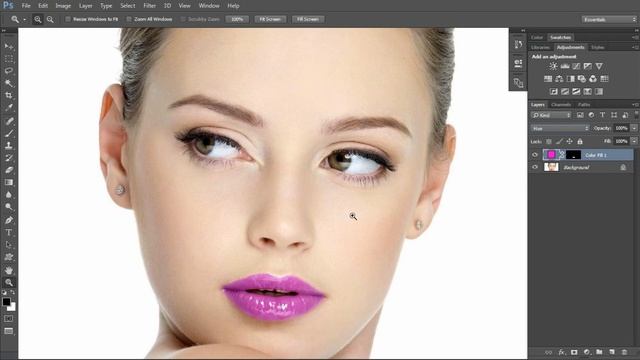Enable Resize Windows to Fit checkbox
The image size is (640, 360).
point(68,19)
